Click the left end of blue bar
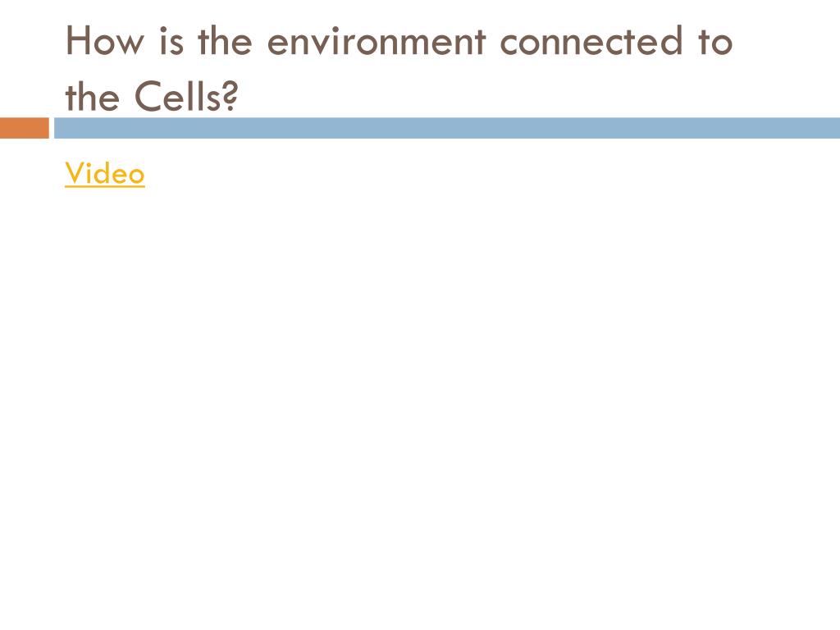840x630 pixels. click(64, 128)
